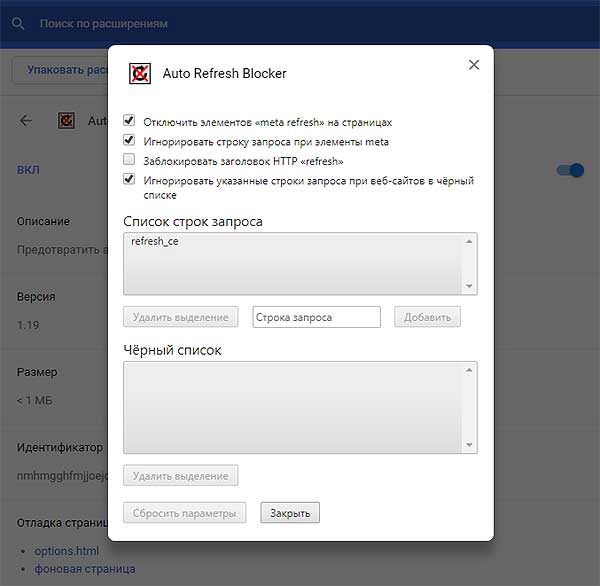Viewport: 600px width, 586px height.
Task: Click up arrow of query string list scrollbar
Action: click(x=469, y=242)
